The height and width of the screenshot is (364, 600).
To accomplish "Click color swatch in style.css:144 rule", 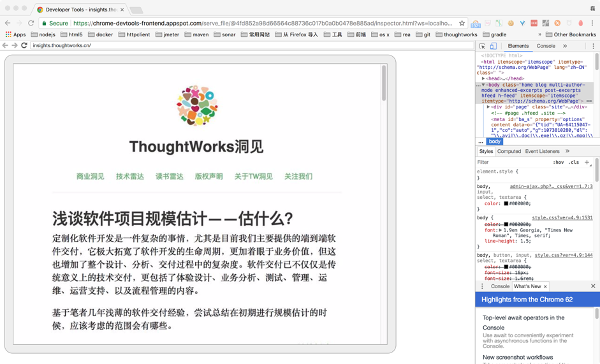I will 506,266.
